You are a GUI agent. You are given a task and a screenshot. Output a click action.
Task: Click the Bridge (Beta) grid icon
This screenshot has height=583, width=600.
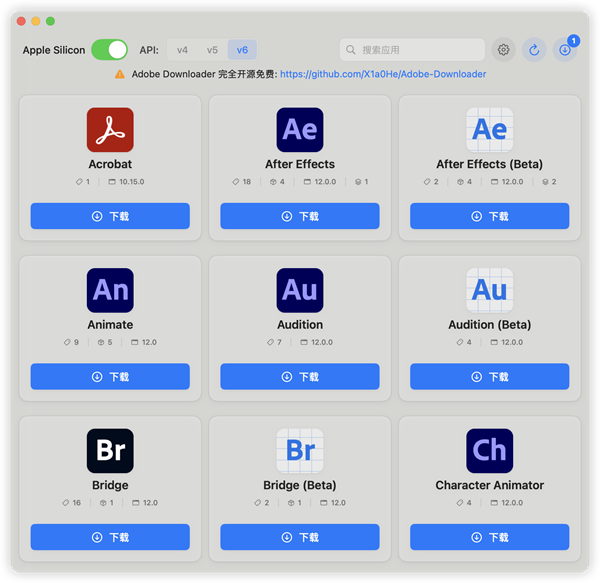pos(300,451)
